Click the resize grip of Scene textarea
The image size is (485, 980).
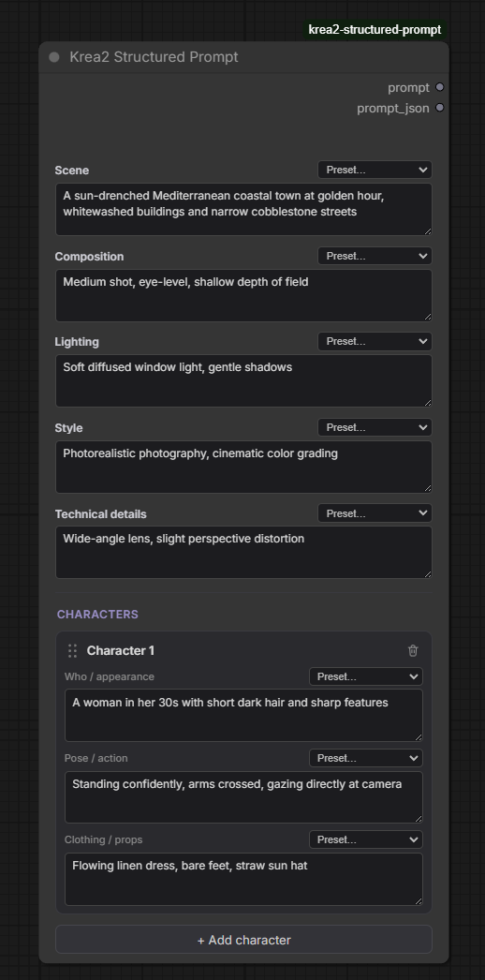pyautogui.click(x=428, y=231)
